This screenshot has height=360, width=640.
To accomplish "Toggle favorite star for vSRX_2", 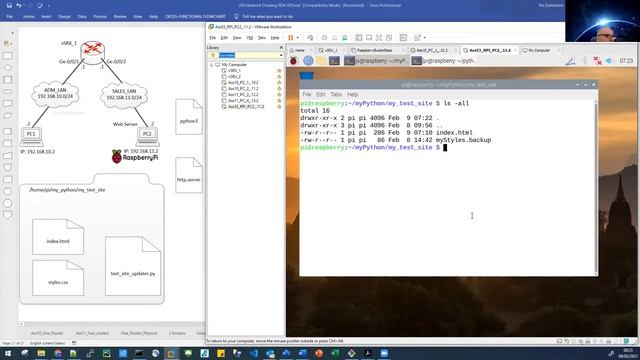I will [279, 77].
